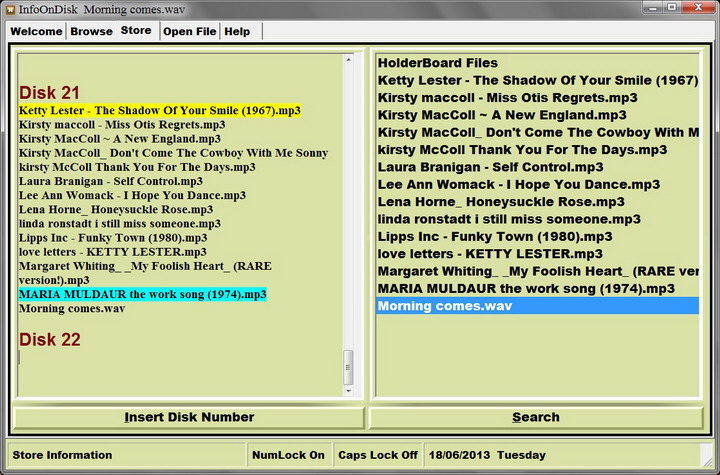The width and height of the screenshot is (720, 475).
Task: Select MARIA MULDAUR the work song in HolderBoard list
Action: tap(537, 289)
